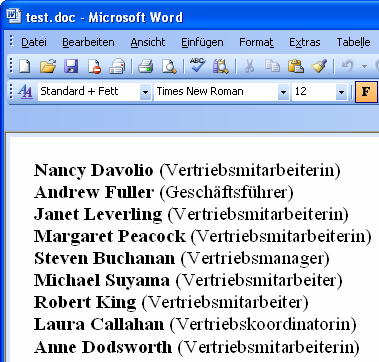Expand the Undo history dropdown arrow
This screenshot has width=379, height=362.
[x=364, y=66]
